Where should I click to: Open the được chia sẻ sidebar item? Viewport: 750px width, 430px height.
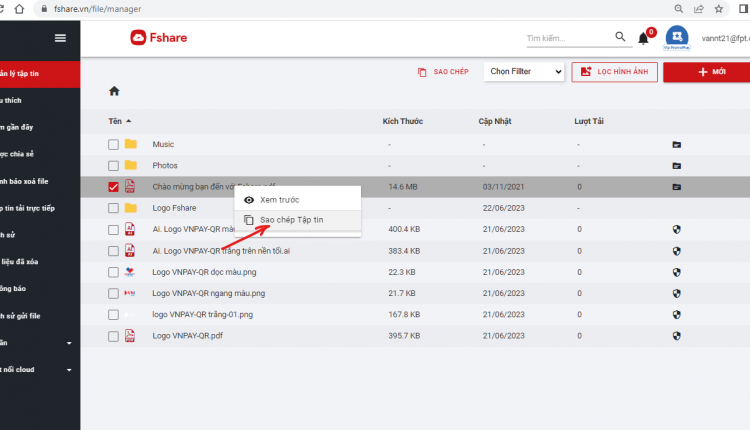tap(40, 154)
